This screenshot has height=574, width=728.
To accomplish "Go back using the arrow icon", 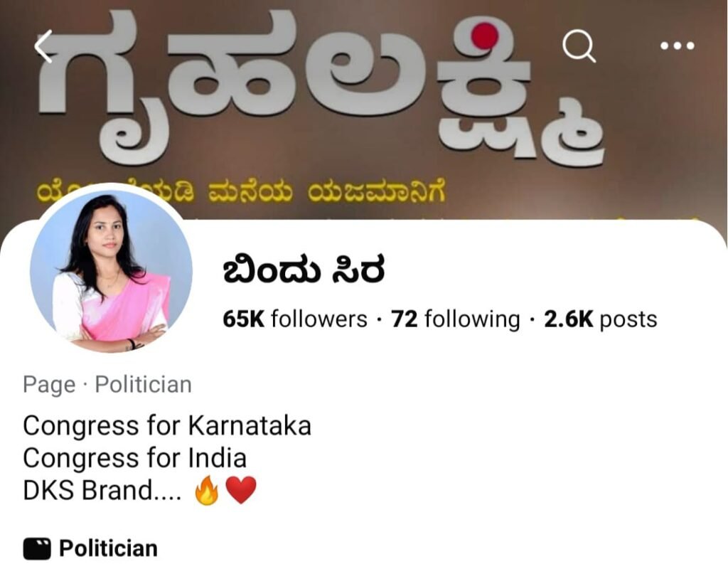I will (x=43, y=46).
